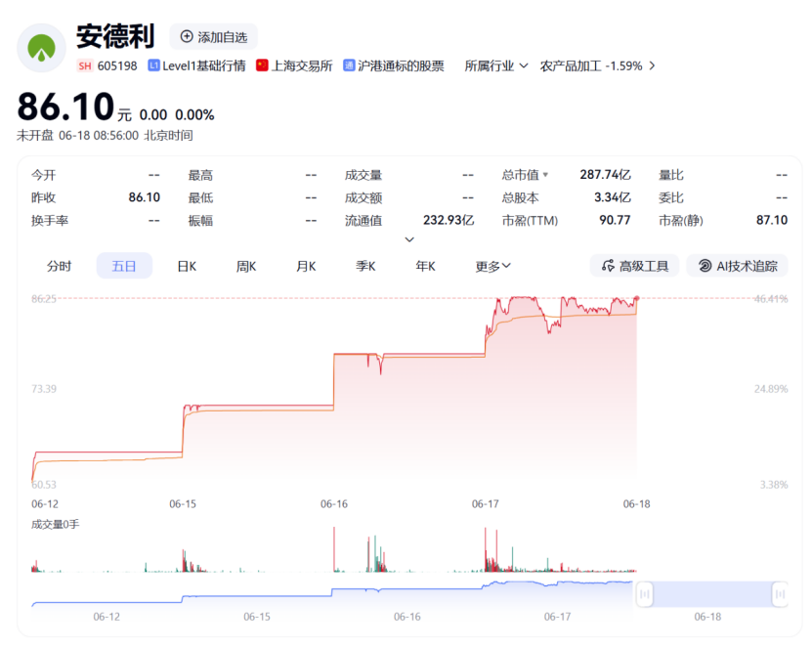Screen dimensions: 812x647
Task: Switch to the 日K tab
Action: tap(187, 266)
